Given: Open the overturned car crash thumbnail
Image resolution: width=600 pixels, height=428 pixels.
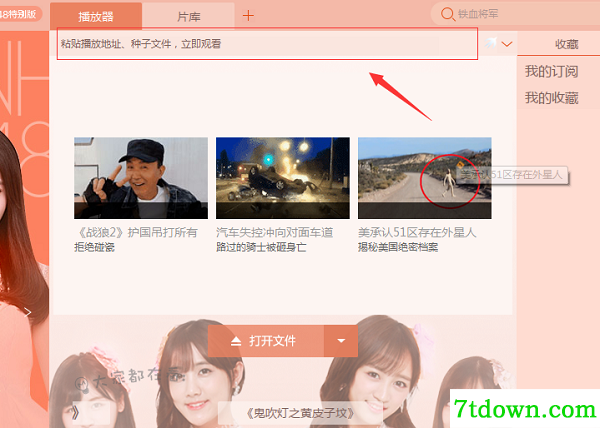Looking at the screenshot, I should pyautogui.click(x=283, y=178).
